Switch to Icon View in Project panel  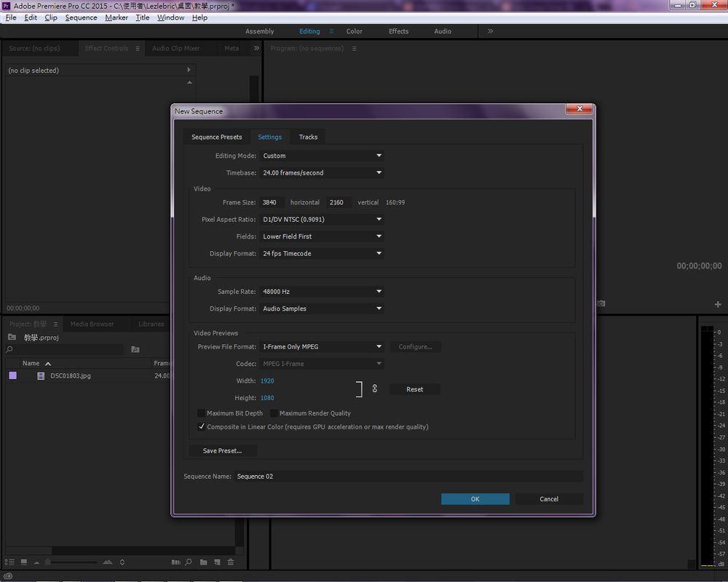[x=24, y=562]
